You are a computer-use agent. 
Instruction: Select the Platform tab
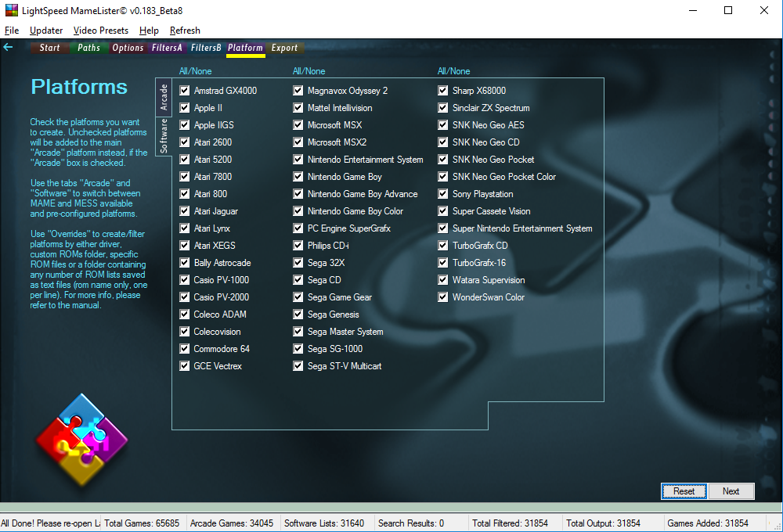[x=245, y=48]
